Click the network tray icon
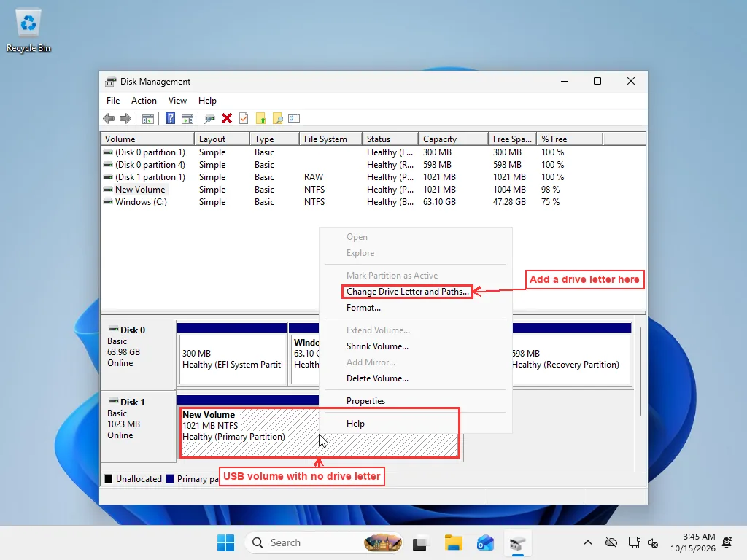The height and width of the screenshot is (560, 747). click(x=634, y=542)
